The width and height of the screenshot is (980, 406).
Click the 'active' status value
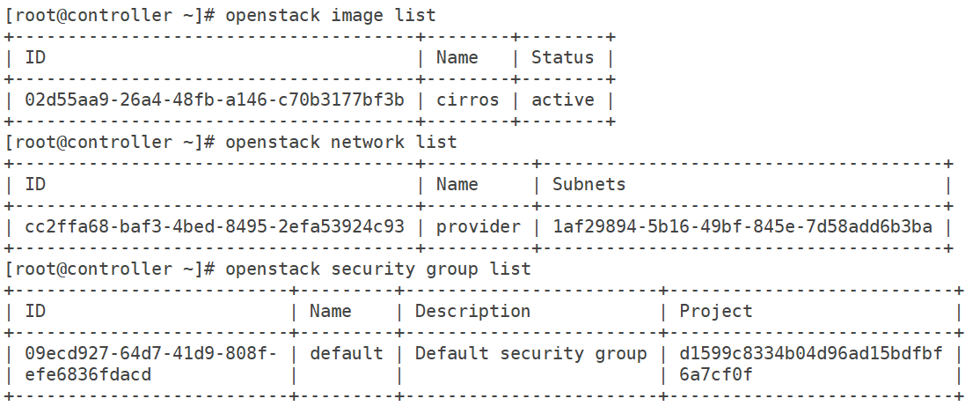(x=562, y=100)
